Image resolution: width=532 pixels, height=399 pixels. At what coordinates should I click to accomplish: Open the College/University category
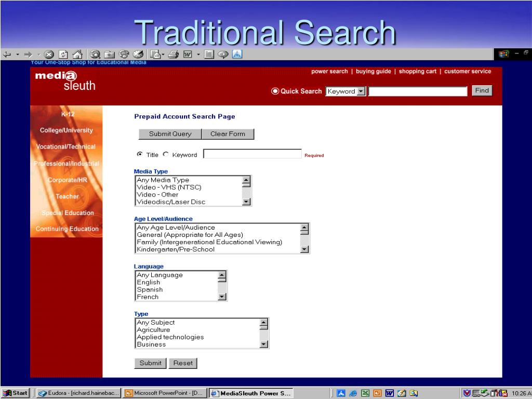pos(66,130)
